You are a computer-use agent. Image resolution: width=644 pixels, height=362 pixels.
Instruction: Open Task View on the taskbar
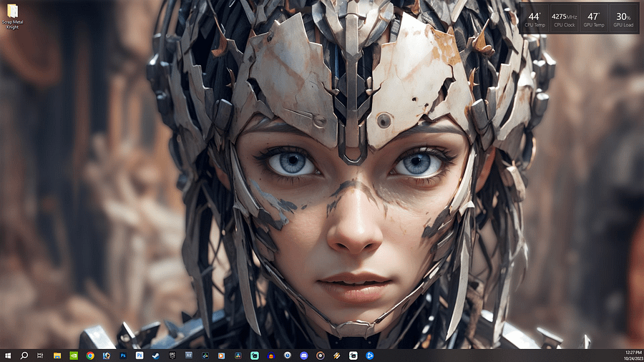click(x=40, y=356)
